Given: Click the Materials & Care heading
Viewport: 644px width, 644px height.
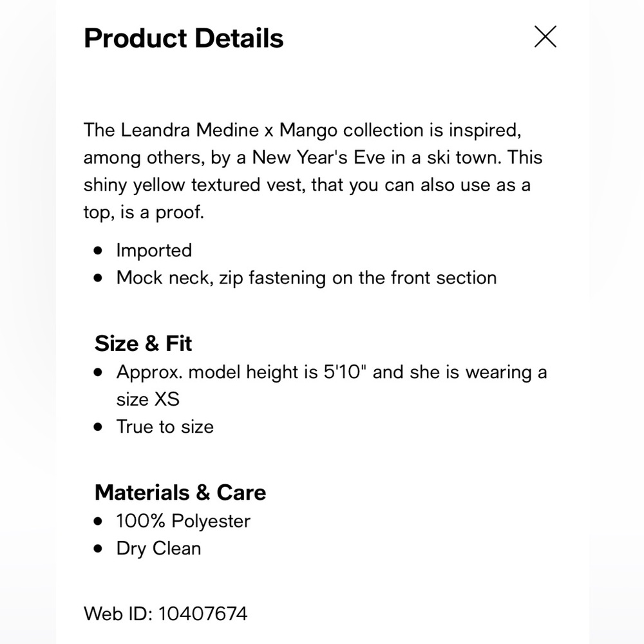Looking at the screenshot, I should tap(180, 493).
